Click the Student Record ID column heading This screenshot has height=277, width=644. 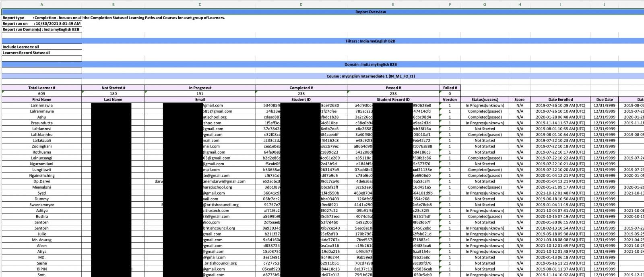tap(393, 100)
